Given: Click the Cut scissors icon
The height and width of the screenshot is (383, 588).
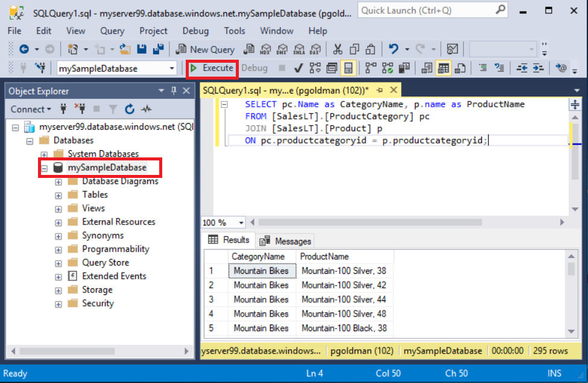Looking at the screenshot, I should click(338, 49).
